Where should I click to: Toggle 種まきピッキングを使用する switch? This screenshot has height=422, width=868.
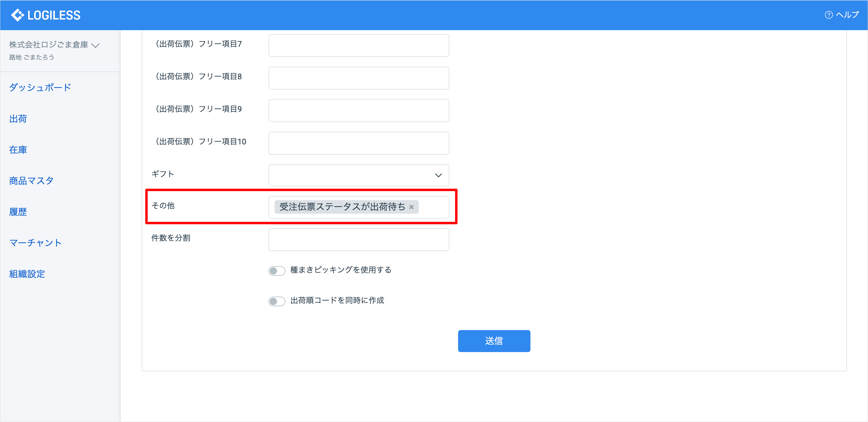point(277,271)
